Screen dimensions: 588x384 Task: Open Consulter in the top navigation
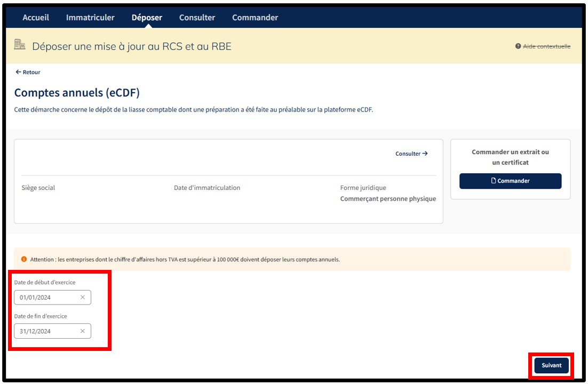[197, 18]
